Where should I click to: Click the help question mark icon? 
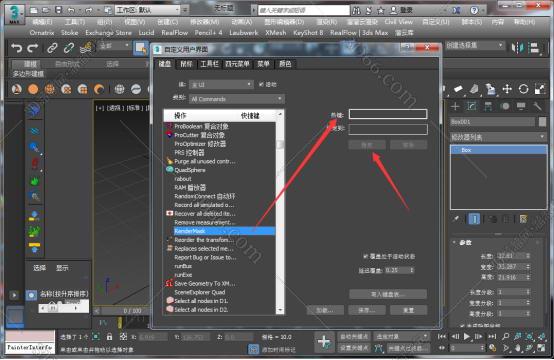474,10
